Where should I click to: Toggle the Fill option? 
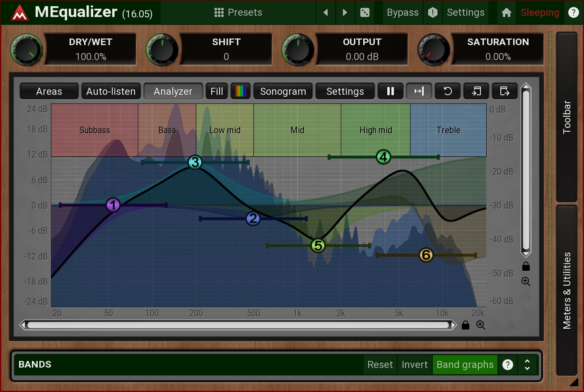(217, 91)
